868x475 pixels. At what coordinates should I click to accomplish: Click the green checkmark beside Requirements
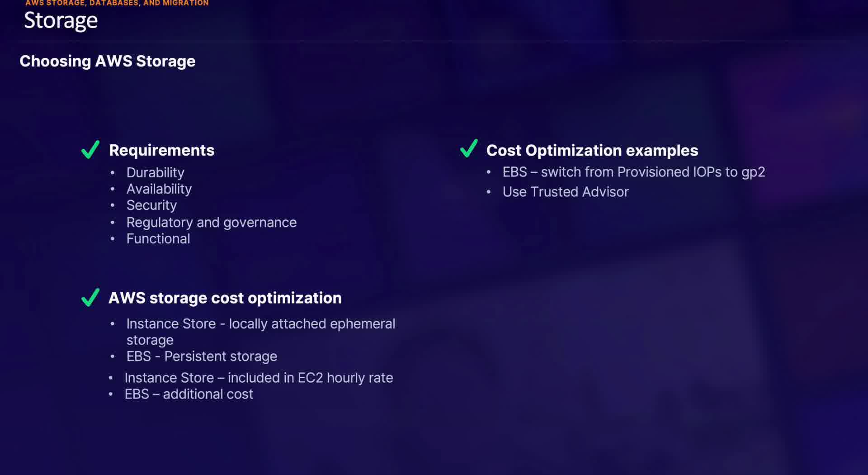tap(90, 150)
